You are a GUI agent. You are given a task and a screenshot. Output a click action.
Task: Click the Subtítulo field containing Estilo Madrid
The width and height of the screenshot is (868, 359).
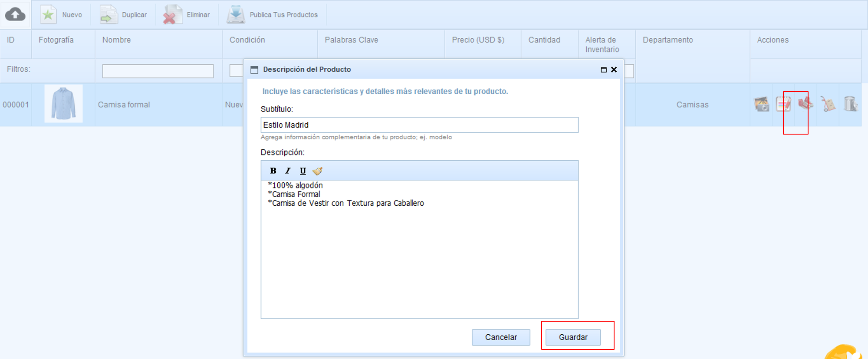point(419,125)
